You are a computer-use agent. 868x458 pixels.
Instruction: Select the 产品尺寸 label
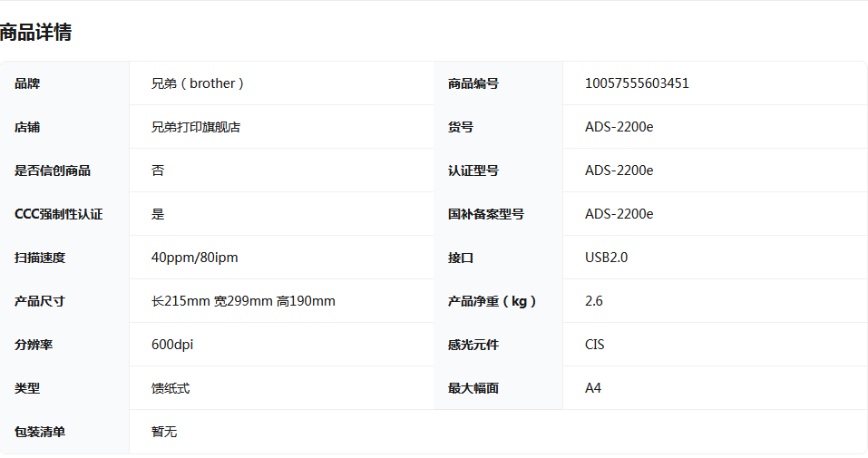click(40, 301)
